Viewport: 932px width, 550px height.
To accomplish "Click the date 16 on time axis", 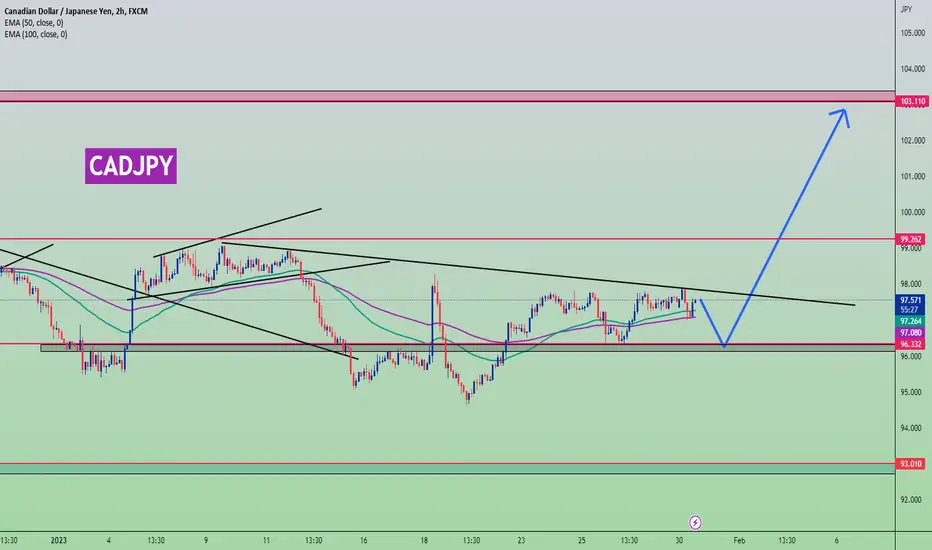I will (x=363, y=540).
